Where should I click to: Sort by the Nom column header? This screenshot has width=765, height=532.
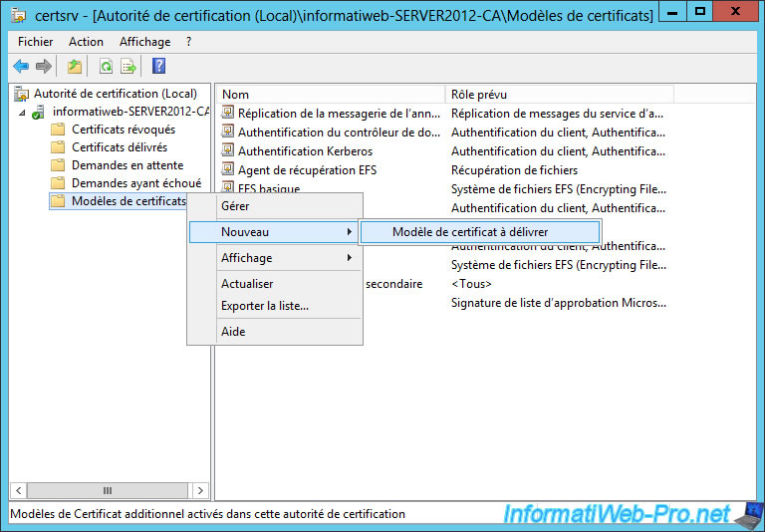pyautogui.click(x=331, y=95)
